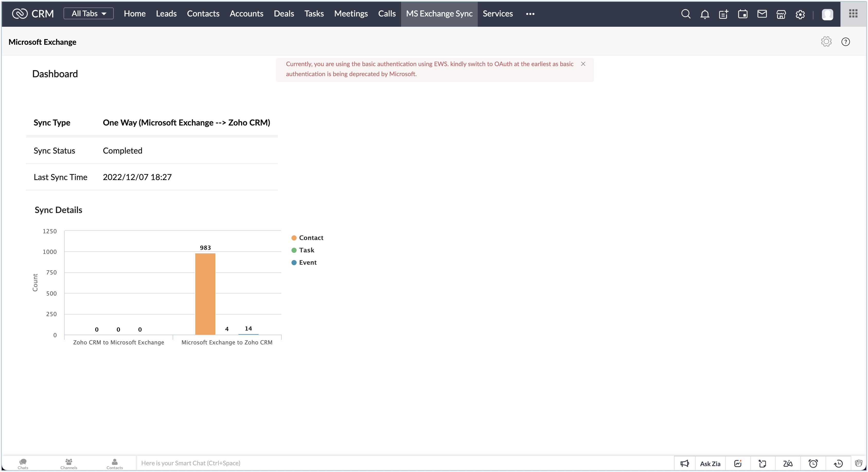Open Microsoft Exchange sync settings gear
Screen dimensions: 868x472
(826, 42)
